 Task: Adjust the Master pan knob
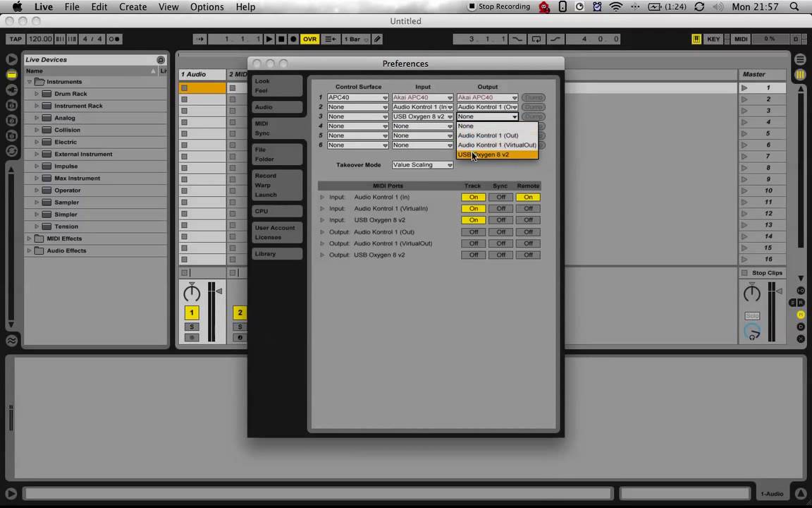pyautogui.click(x=751, y=294)
